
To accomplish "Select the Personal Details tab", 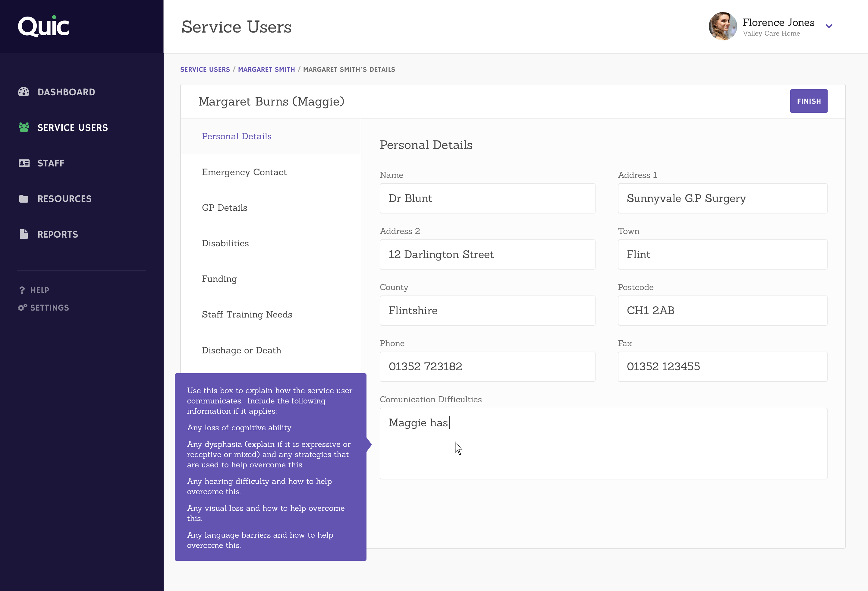I will click(271, 136).
